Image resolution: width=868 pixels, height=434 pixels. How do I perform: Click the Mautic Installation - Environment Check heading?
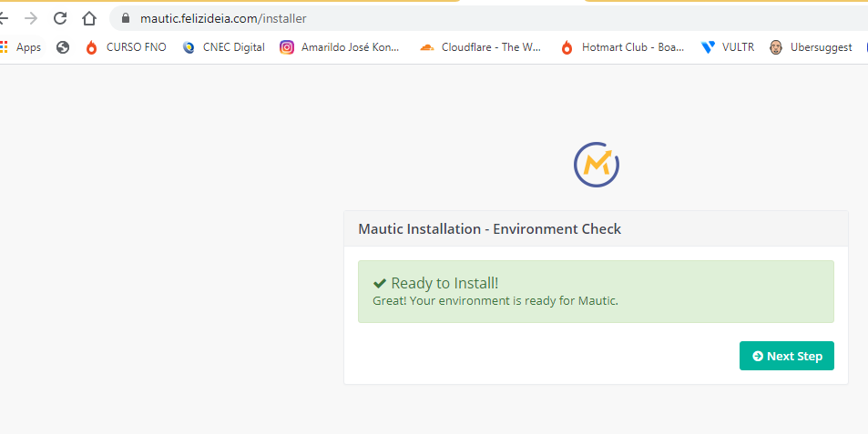click(489, 229)
